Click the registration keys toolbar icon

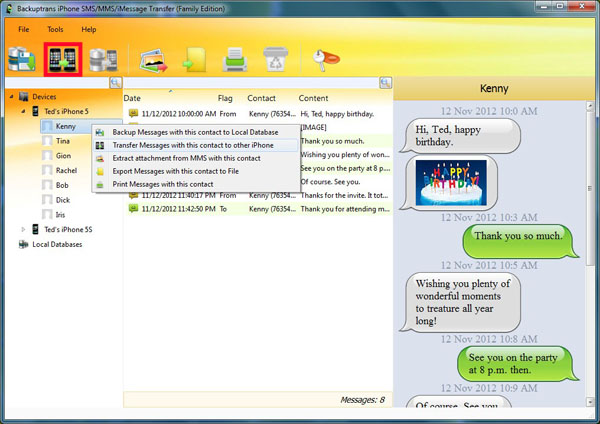(326, 60)
